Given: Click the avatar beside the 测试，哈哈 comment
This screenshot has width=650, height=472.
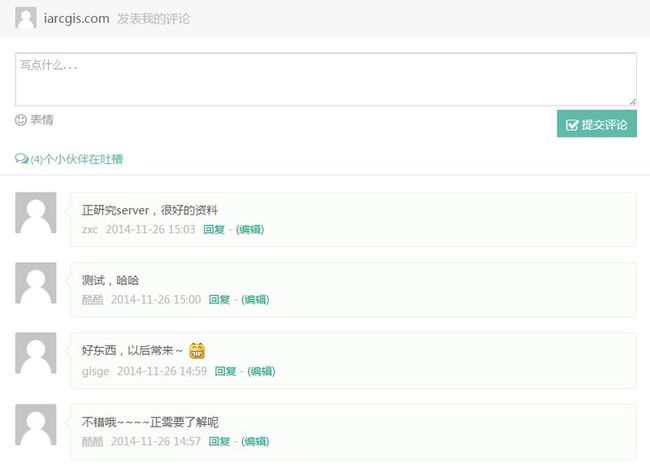Looking at the screenshot, I should pyautogui.click(x=36, y=283).
